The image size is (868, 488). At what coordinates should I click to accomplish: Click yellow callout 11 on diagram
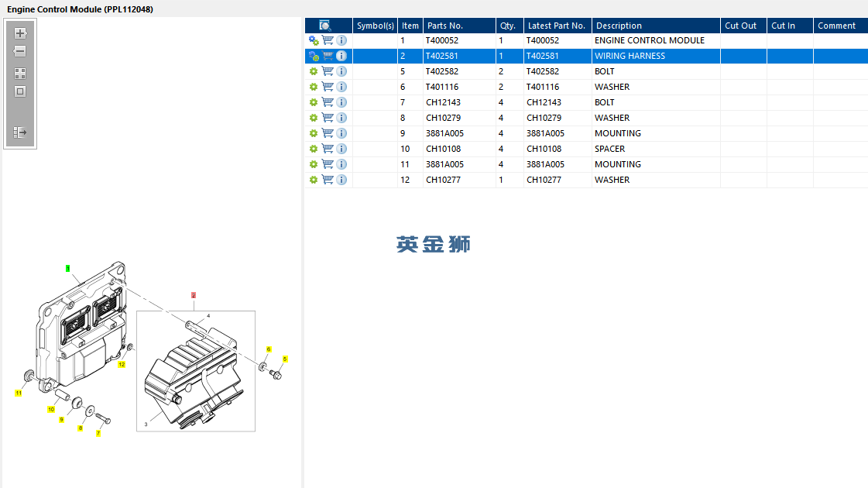[x=19, y=393]
